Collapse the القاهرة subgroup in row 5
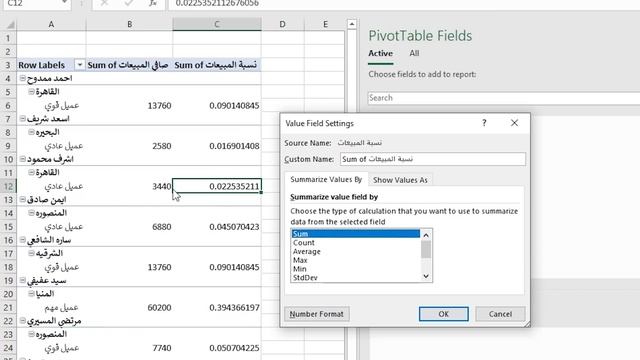 (31, 91)
